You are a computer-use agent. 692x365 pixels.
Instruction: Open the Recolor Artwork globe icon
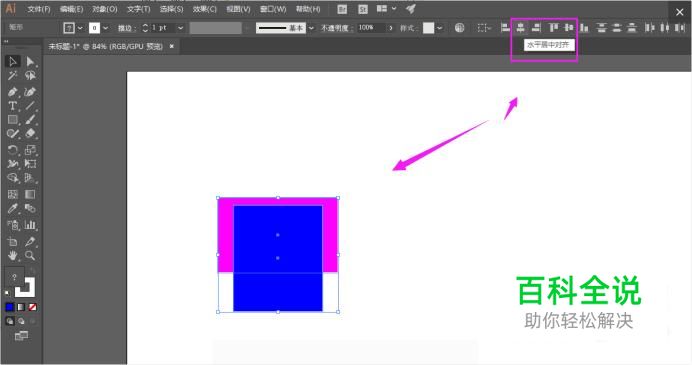pyautogui.click(x=459, y=28)
